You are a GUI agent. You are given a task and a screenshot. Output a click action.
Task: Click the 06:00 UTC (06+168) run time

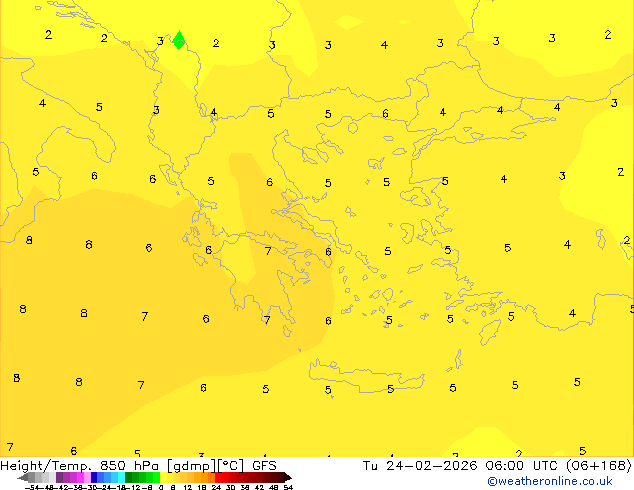[x=558, y=465]
